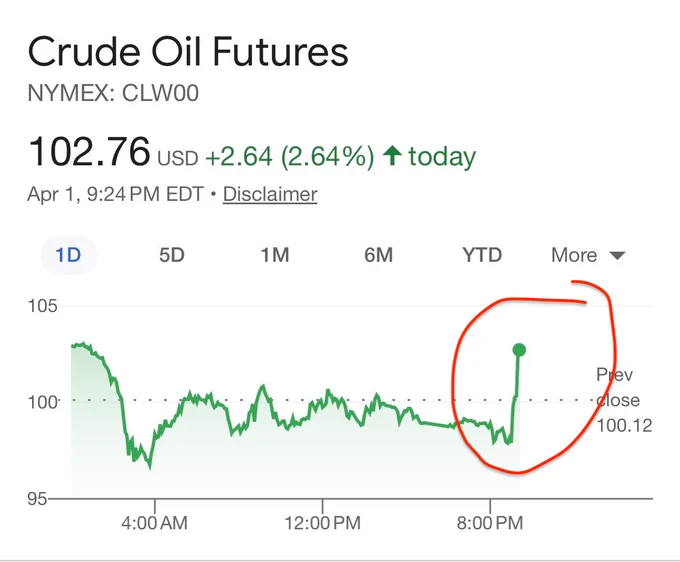
Task: Click the Crude Oil Futures title
Action: pos(188,52)
